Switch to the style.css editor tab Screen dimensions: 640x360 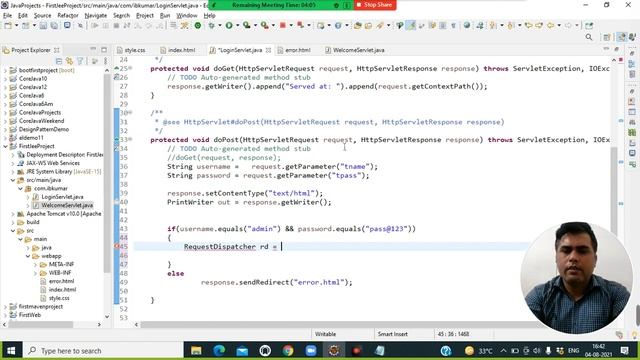pyautogui.click(x=131, y=50)
